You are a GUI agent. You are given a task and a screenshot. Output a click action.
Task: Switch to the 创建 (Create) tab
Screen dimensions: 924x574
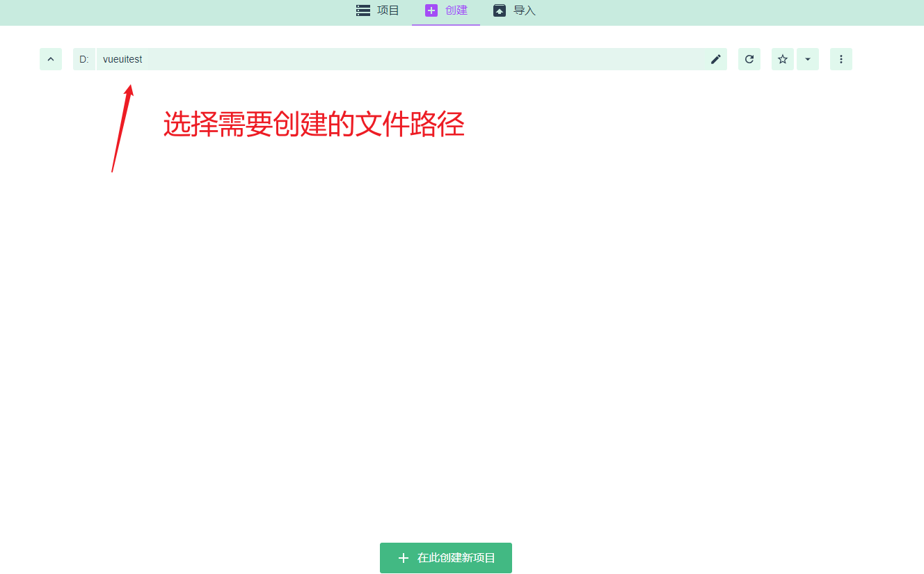tap(446, 10)
